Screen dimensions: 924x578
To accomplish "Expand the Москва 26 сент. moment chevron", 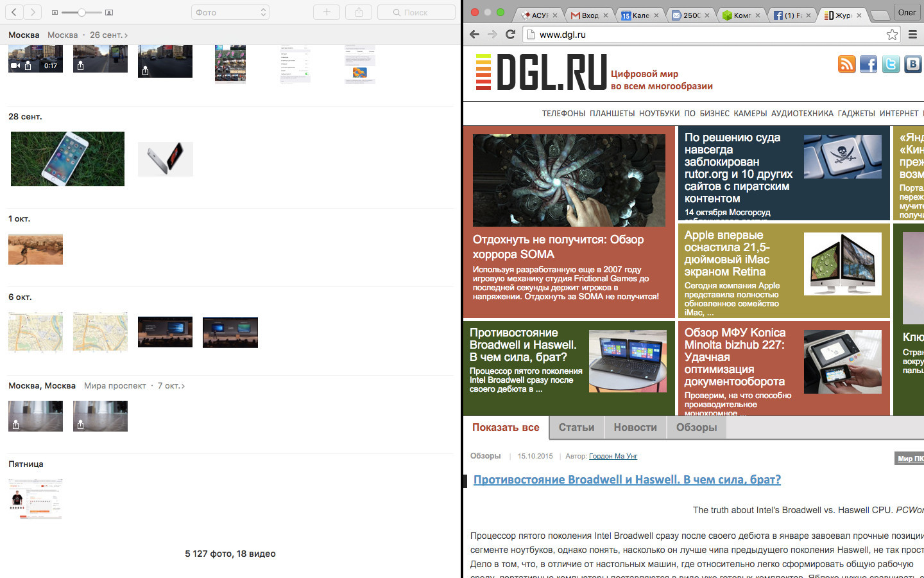I will pos(126,35).
